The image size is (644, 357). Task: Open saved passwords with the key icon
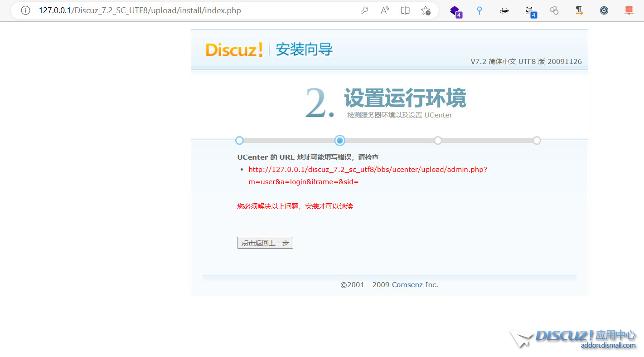[x=364, y=10]
